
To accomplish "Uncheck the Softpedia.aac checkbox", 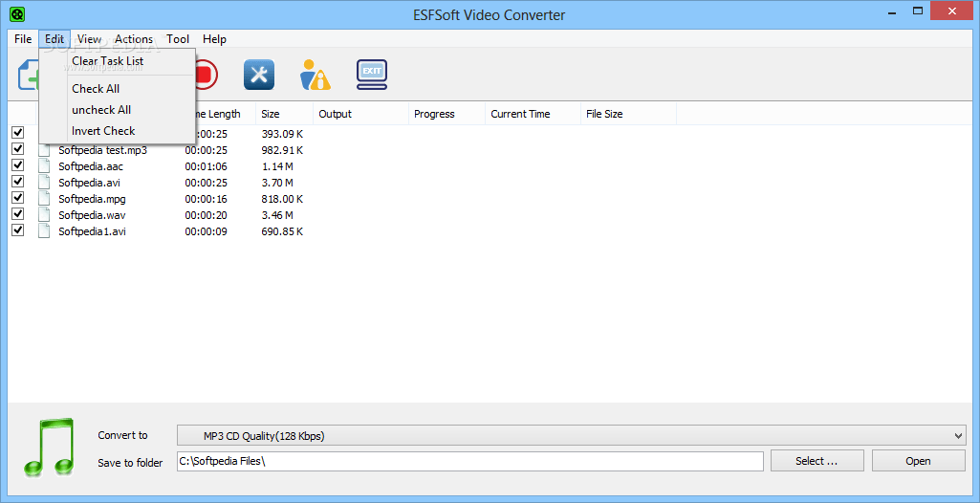I will point(17,165).
